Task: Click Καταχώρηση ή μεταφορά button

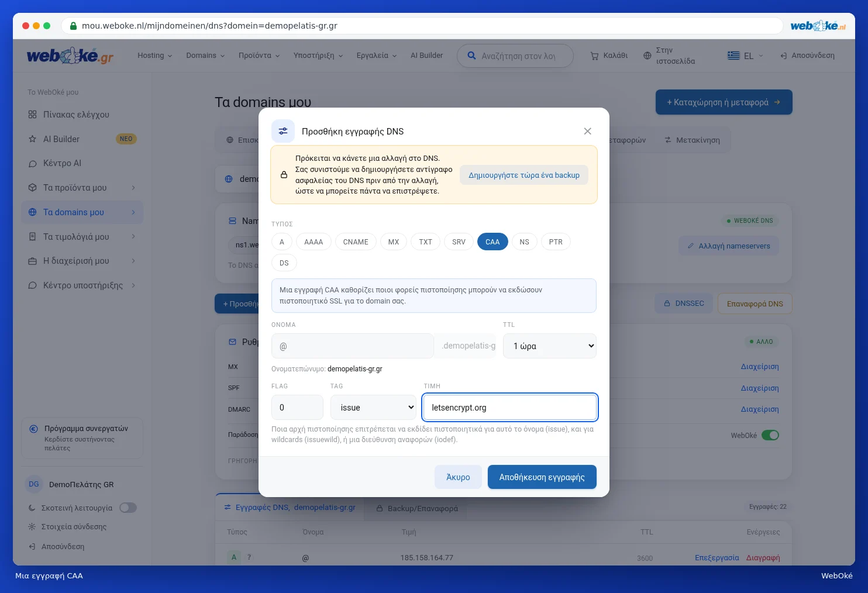Action: (x=724, y=102)
